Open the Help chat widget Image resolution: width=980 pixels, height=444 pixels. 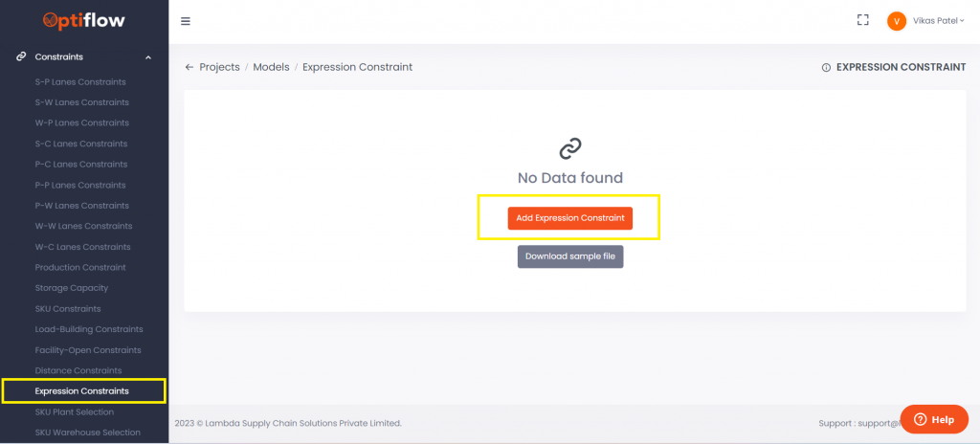(x=934, y=419)
